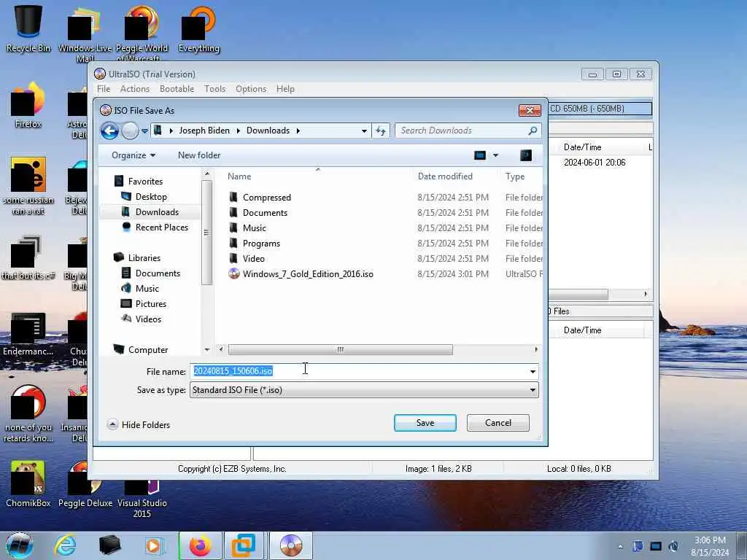
Task: Open the ChomikBox desktop icon
Action: (28, 484)
